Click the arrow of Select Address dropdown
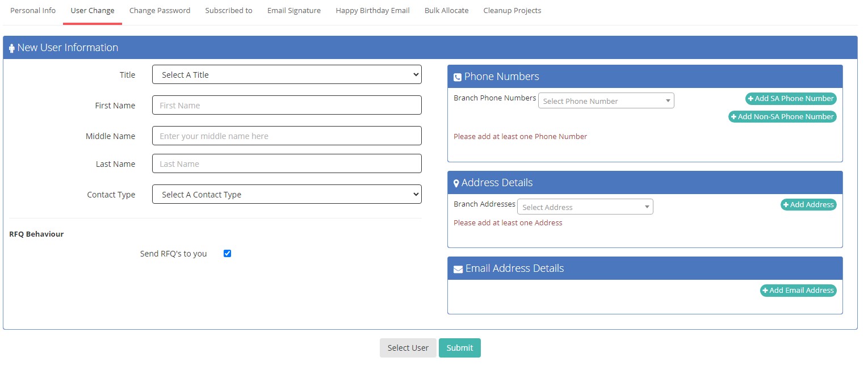Screen dimensions: 868x374 647,208
